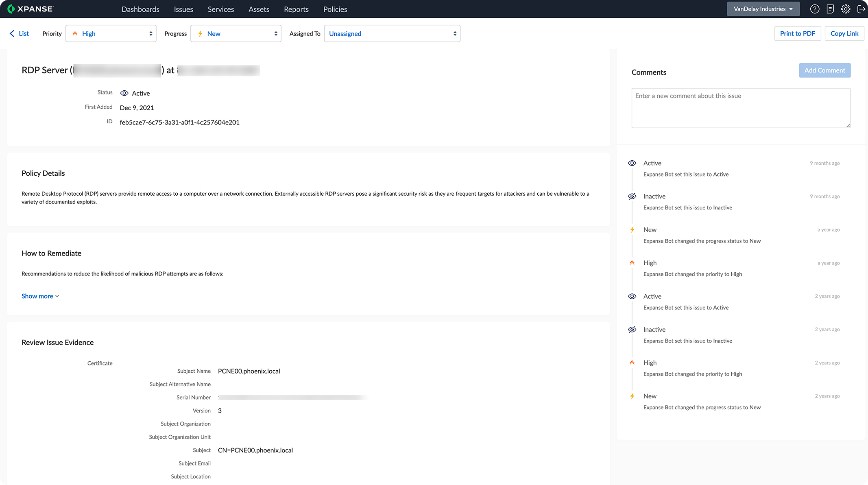The image size is (868, 485).
Task: Click the Copy Link button
Action: tap(844, 34)
